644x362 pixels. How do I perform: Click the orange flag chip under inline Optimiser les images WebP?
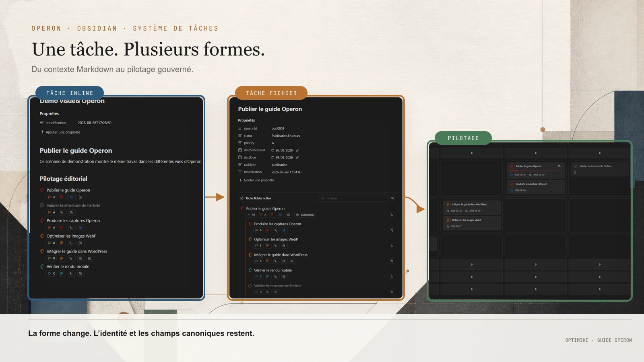coord(62,243)
